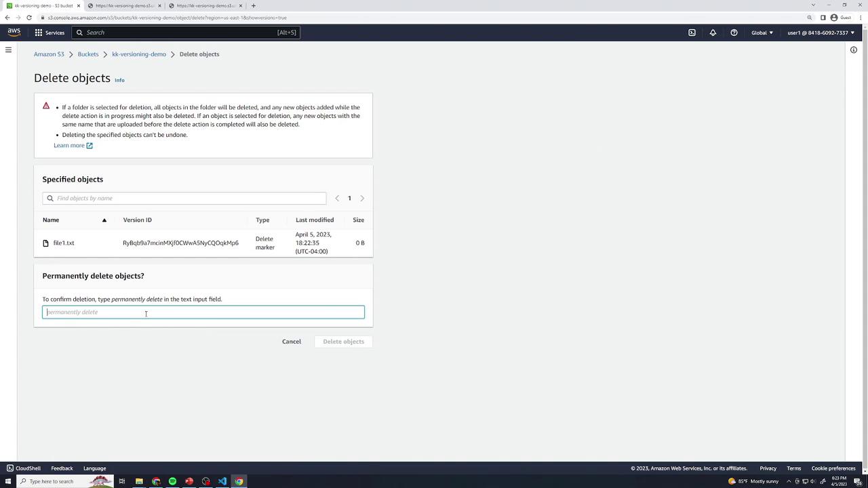Open the Global region dropdown
The width and height of the screenshot is (868, 488).
tap(762, 33)
